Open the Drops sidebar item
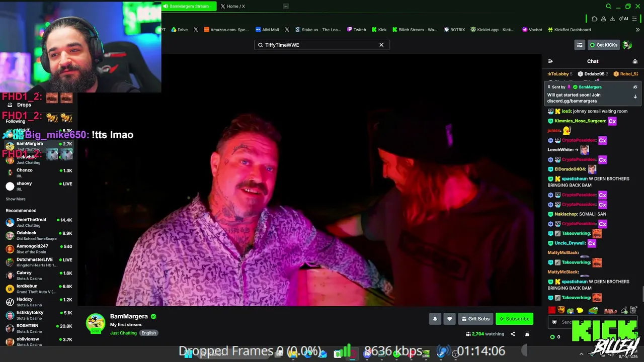The image size is (644, 362). (x=19, y=105)
